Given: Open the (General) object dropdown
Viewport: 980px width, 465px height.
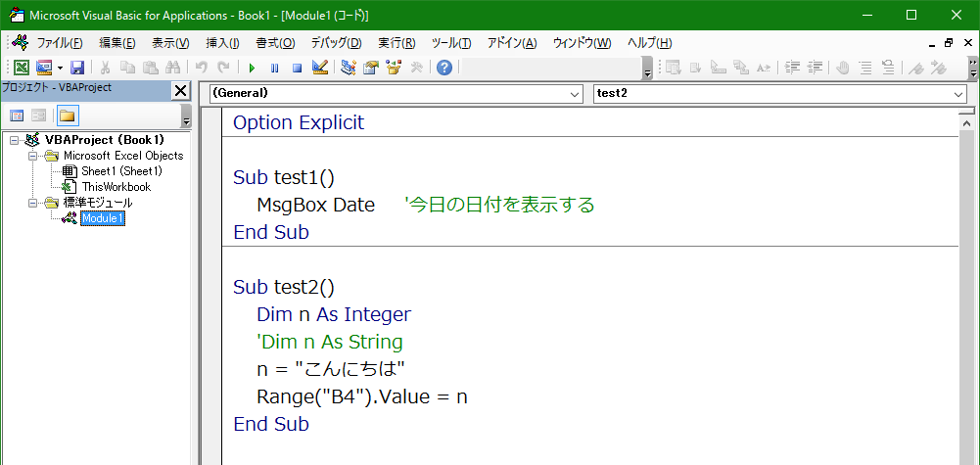Looking at the screenshot, I should (x=395, y=94).
